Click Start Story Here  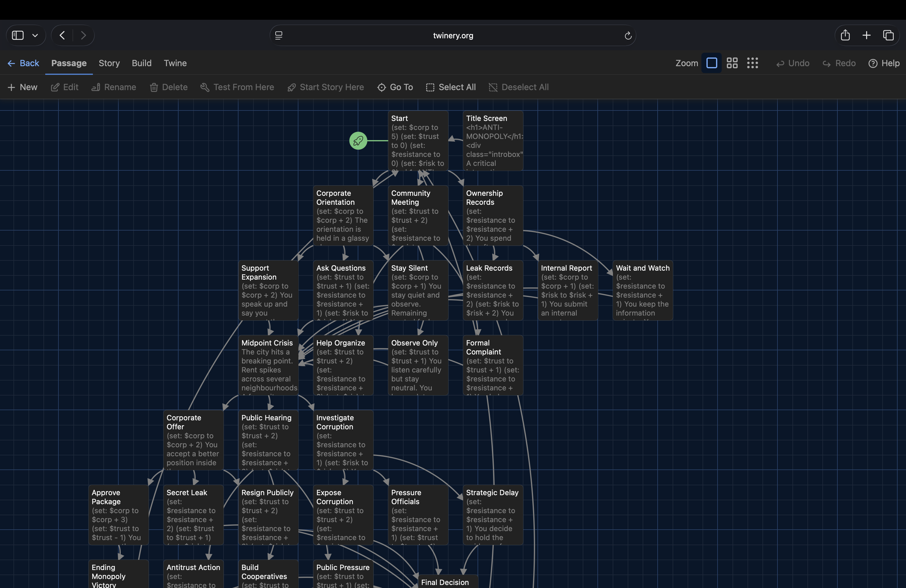pos(325,87)
